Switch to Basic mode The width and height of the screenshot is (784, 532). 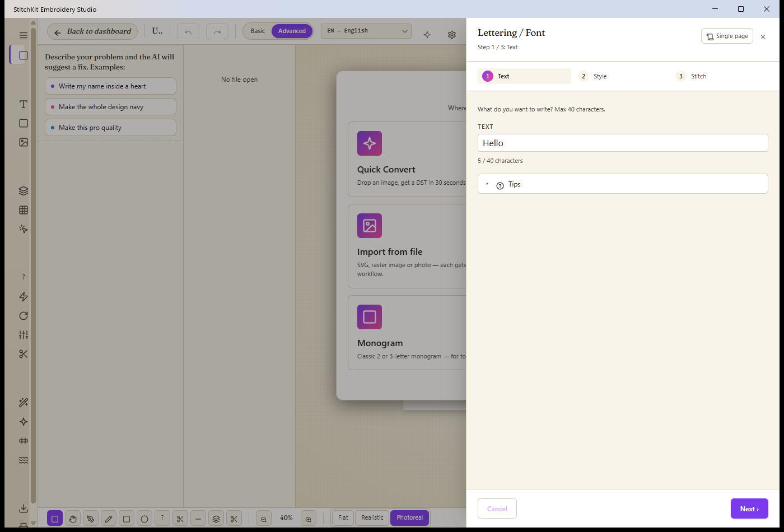click(258, 31)
